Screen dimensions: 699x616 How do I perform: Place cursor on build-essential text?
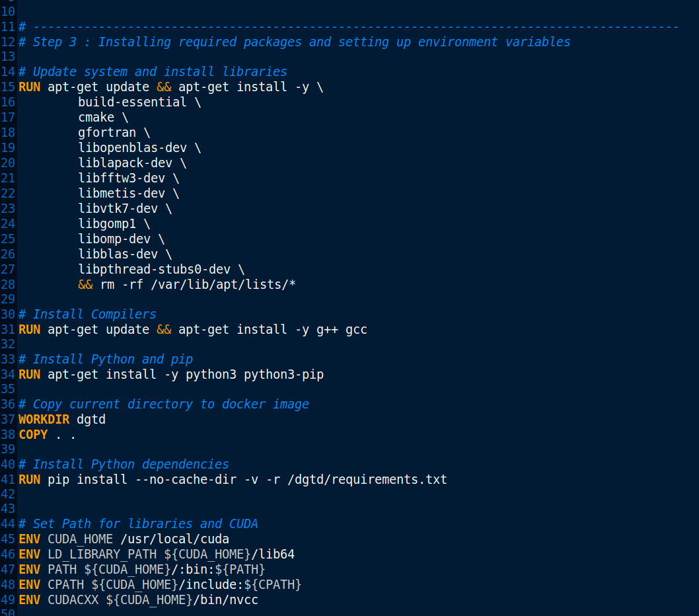click(x=132, y=102)
